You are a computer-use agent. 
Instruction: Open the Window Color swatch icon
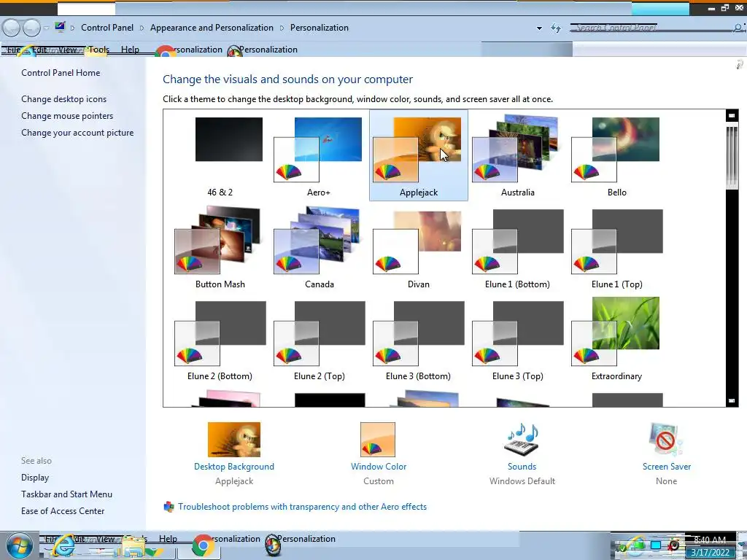point(378,440)
